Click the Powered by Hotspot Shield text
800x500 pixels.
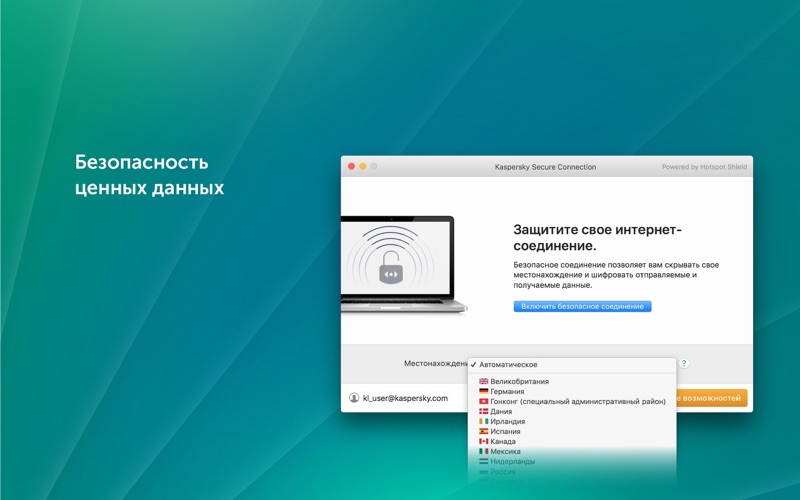[704, 167]
